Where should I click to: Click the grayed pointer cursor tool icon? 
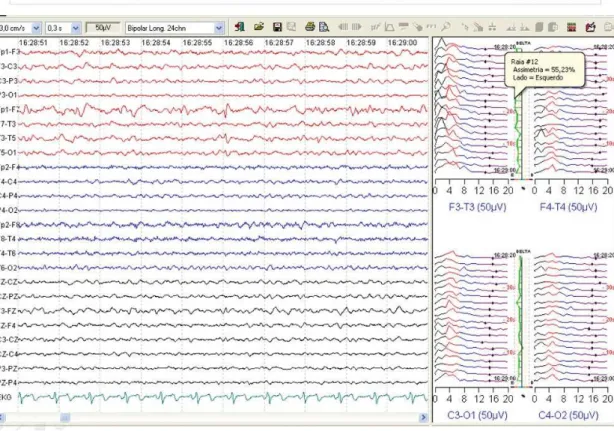click(465, 27)
